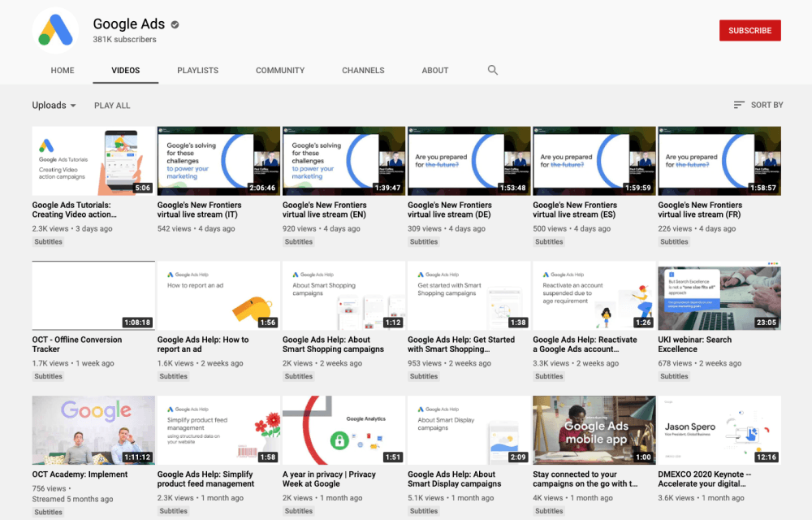Click PLAY ALL uploads
Viewport: 812px width, 520px height.
coord(112,106)
